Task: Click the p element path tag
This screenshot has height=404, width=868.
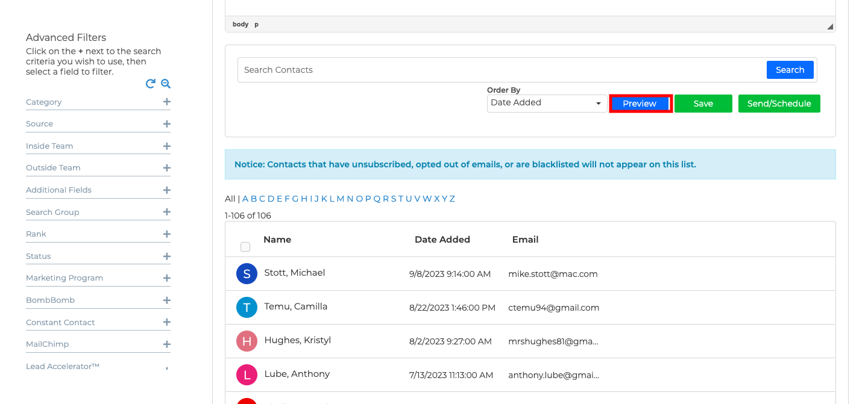Action: (256, 24)
